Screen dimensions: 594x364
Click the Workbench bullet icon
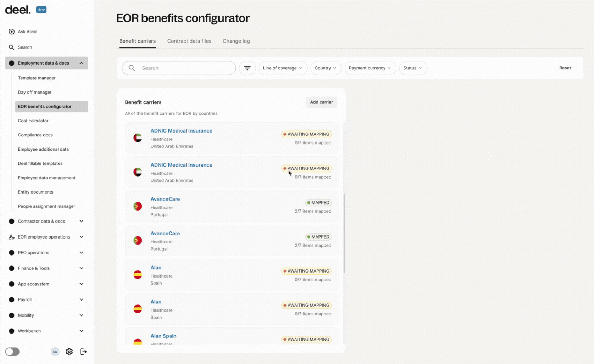pos(11,331)
